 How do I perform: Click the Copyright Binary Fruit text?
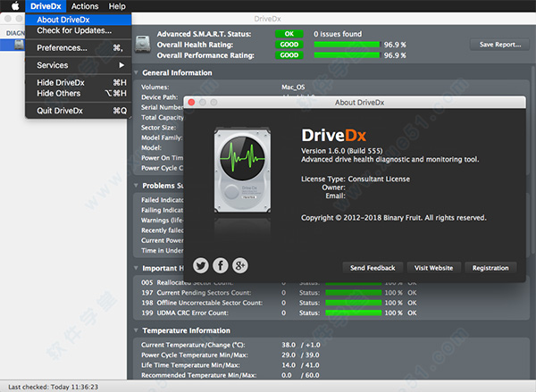(393, 218)
